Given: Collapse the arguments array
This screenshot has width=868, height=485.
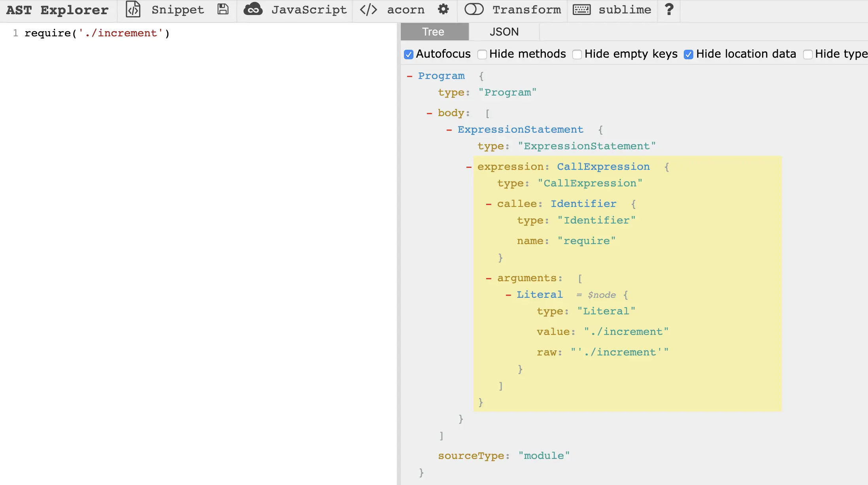Looking at the screenshot, I should tap(489, 278).
